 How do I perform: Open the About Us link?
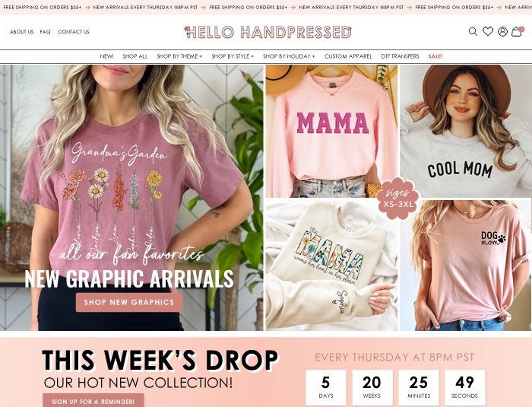coord(22,32)
